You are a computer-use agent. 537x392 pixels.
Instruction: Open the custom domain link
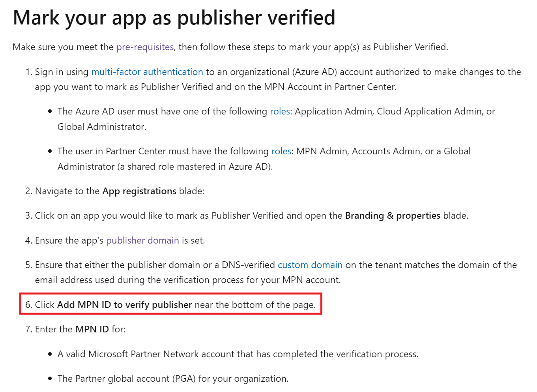(310, 265)
